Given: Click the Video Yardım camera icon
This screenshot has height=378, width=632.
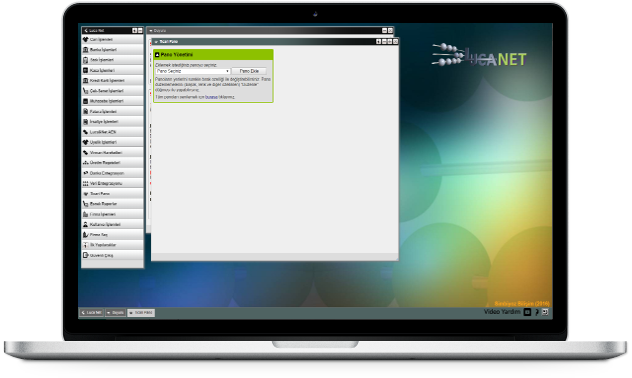Looking at the screenshot, I should click(x=527, y=312).
